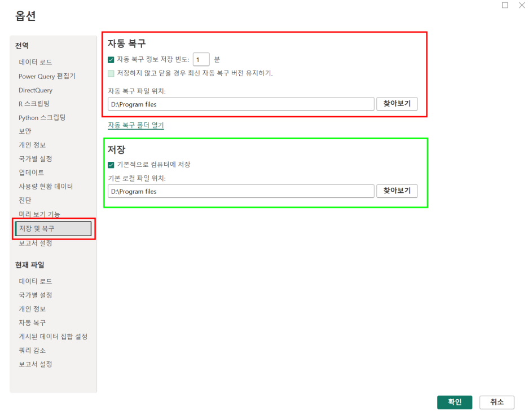This screenshot has width=528, height=420.
Task: Open 보고서 설정 under 전역
Action: pyautogui.click(x=36, y=243)
